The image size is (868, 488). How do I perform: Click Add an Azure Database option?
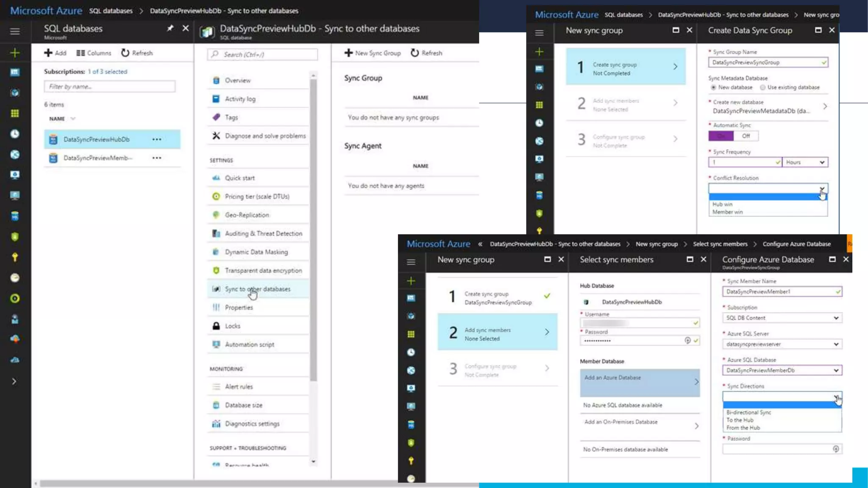tap(640, 383)
